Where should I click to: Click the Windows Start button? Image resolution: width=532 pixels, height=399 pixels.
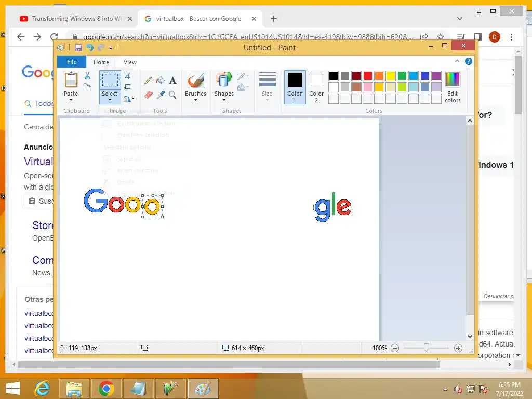(x=13, y=389)
